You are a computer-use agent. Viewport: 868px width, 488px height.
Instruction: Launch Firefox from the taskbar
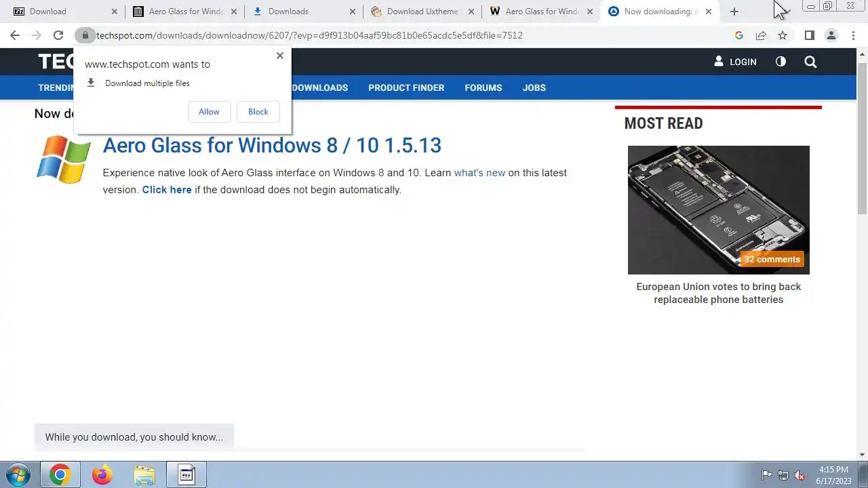(x=102, y=475)
